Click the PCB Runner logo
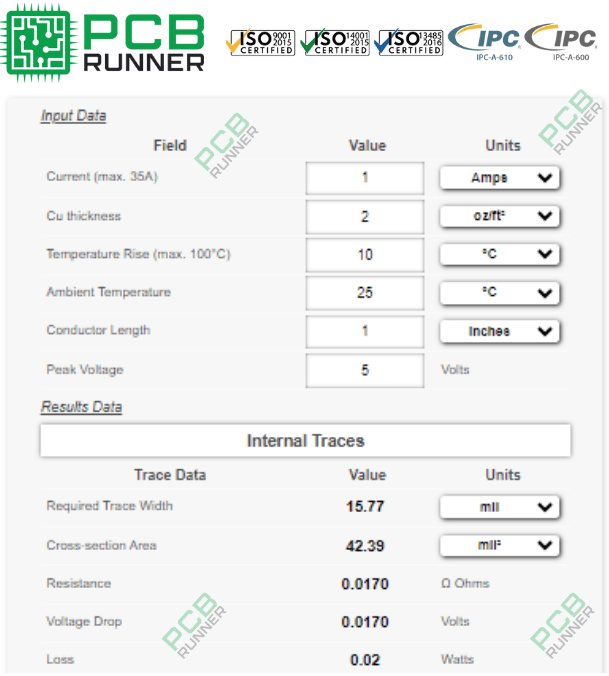 click(x=103, y=43)
